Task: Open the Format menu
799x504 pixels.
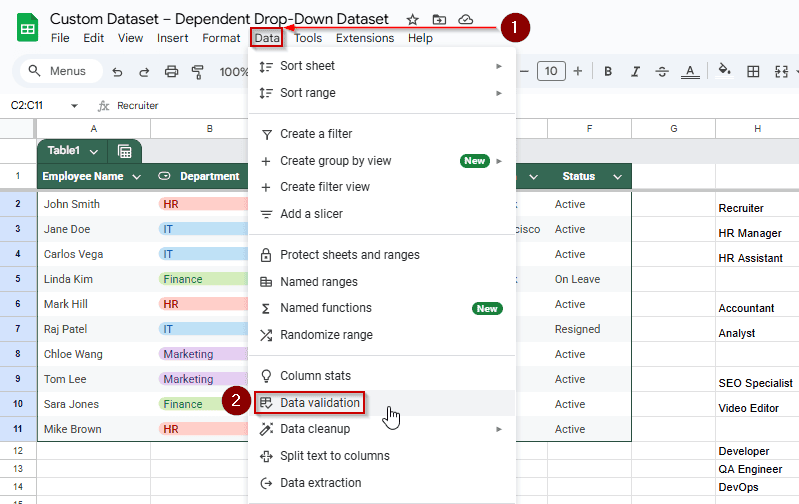Action: tap(221, 38)
